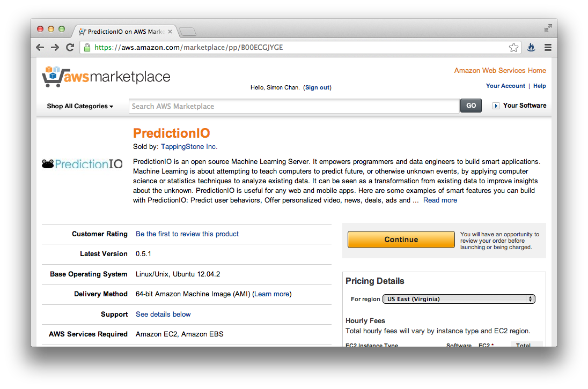Expand the Your Software arrow
588x389 pixels.
point(496,106)
